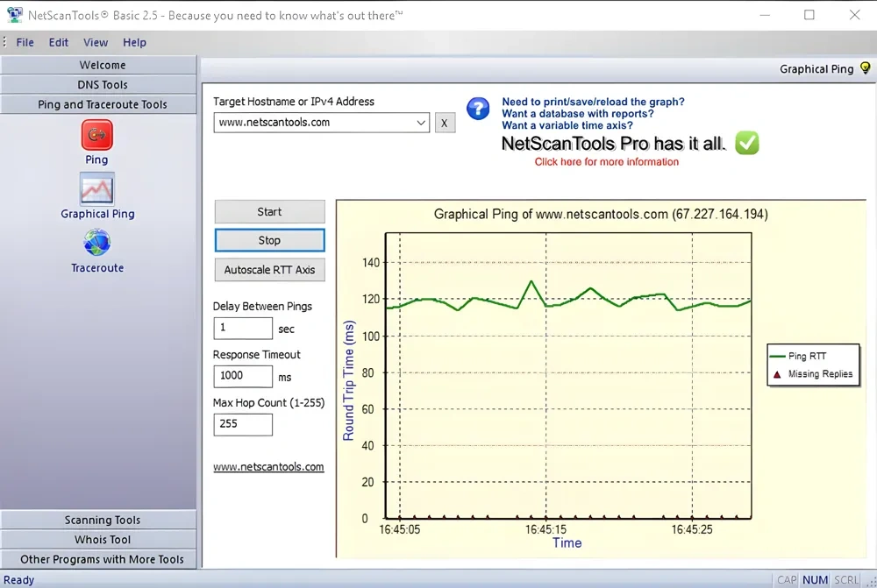Click the NUM indicator in status bar
877x588 pixels.
[815, 580]
